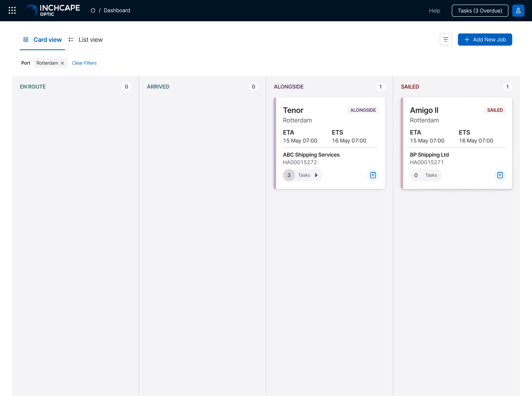Click the SAILED status badge on Amigo II

coord(495,110)
